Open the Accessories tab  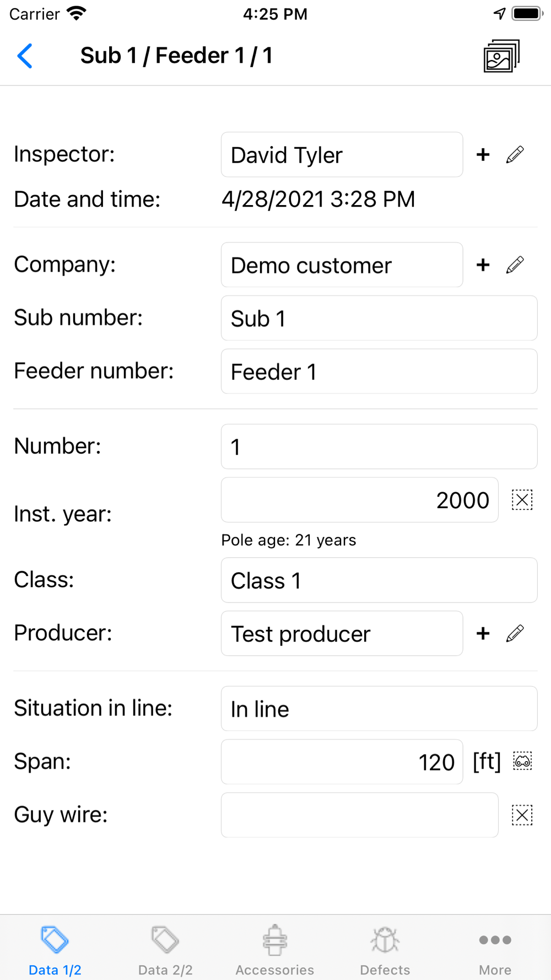click(x=275, y=950)
